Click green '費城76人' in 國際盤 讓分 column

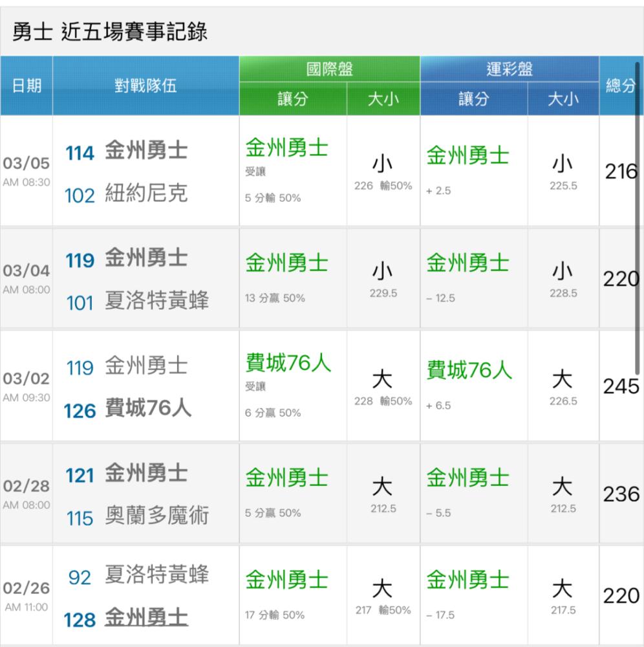click(288, 363)
